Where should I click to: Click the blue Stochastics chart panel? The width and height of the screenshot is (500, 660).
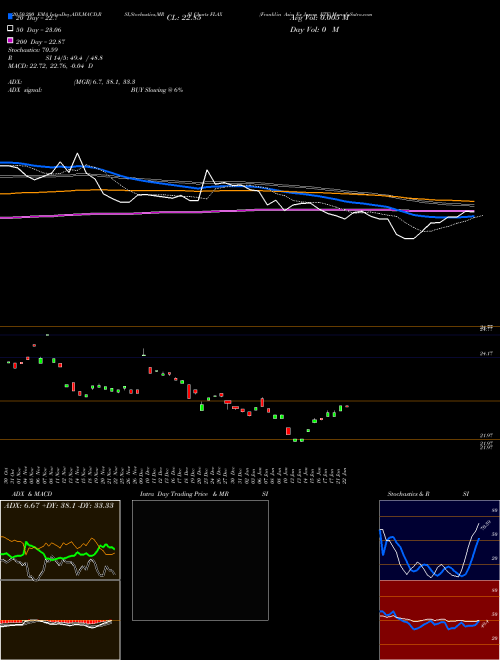pos(439,540)
